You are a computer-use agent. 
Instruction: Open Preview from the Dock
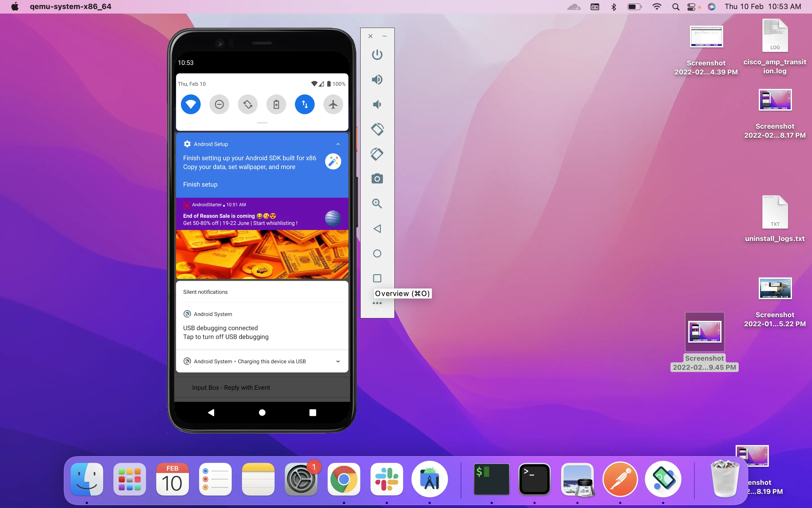[x=577, y=479]
